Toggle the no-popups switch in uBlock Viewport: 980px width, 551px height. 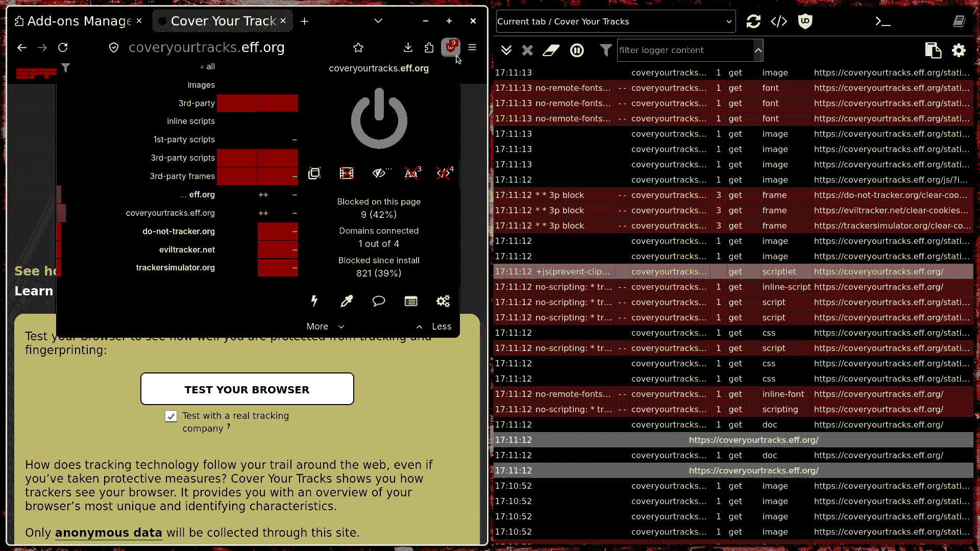click(x=314, y=173)
